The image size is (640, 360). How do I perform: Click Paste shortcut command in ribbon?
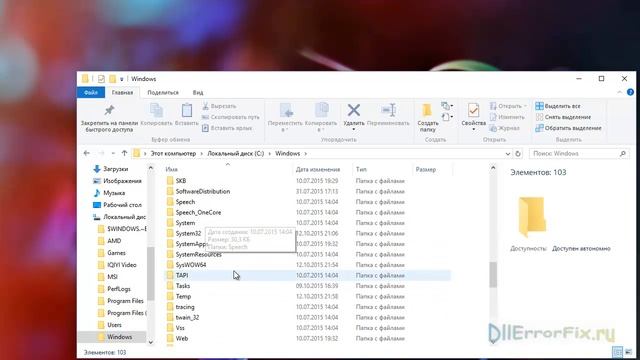pyautogui.click(x=227, y=128)
